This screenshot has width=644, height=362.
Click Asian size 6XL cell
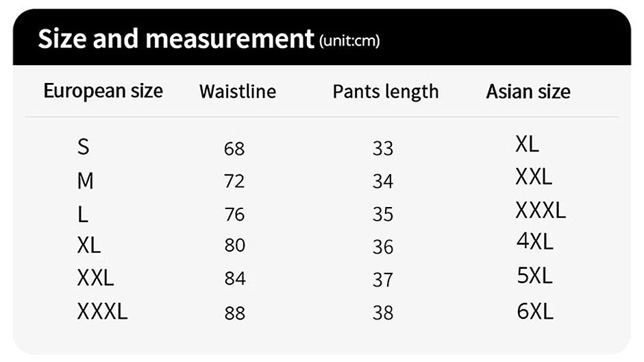click(535, 312)
